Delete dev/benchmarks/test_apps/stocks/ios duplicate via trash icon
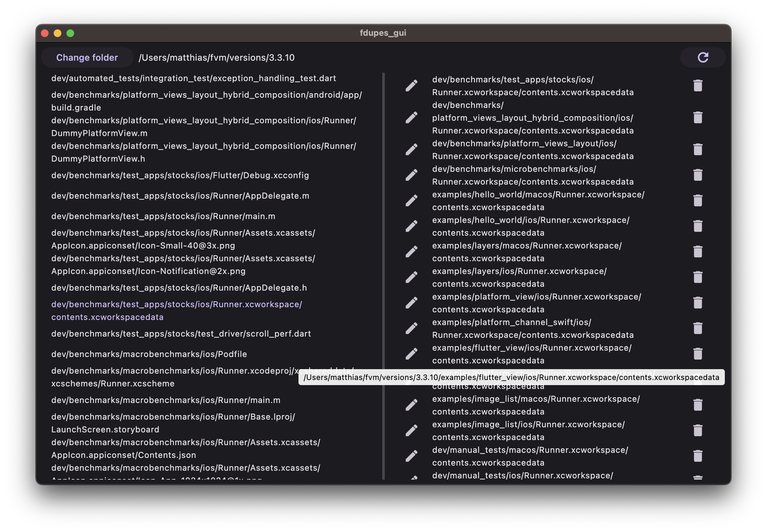Viewport: 767px width, 532px height. coord(698,86)
